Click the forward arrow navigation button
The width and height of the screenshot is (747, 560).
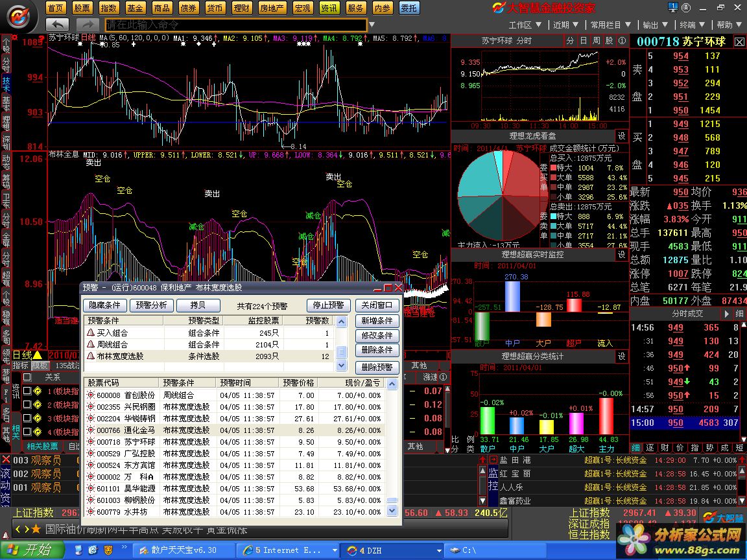coord(88,25)
